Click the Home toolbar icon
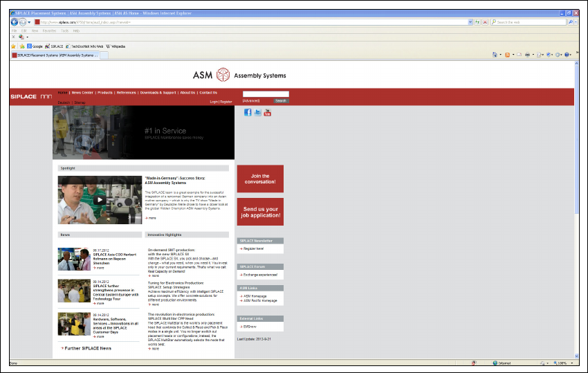Screen dimensions: 588x373 click(495, 55)
